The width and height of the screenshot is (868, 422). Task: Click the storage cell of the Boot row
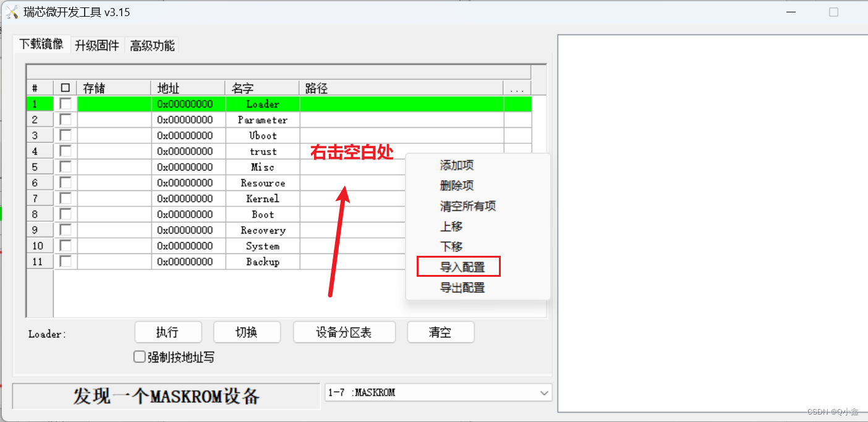click(114, 214)
